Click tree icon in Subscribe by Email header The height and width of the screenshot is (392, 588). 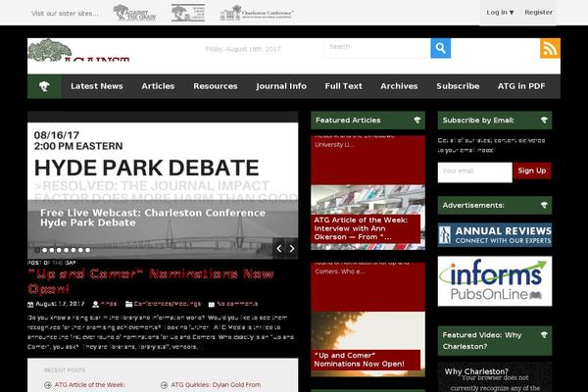point(544,120)
